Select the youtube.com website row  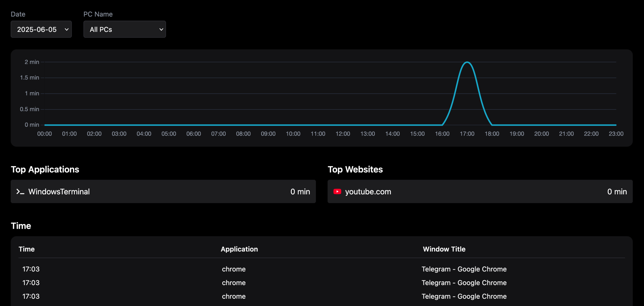click(x=480, y=192)
